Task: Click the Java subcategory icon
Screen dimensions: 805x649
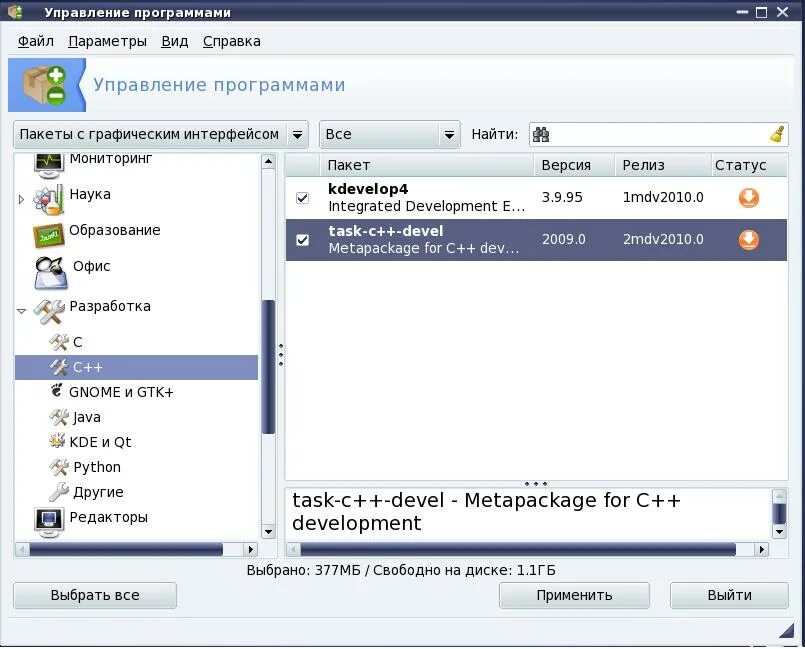Action: click(59, 417)
